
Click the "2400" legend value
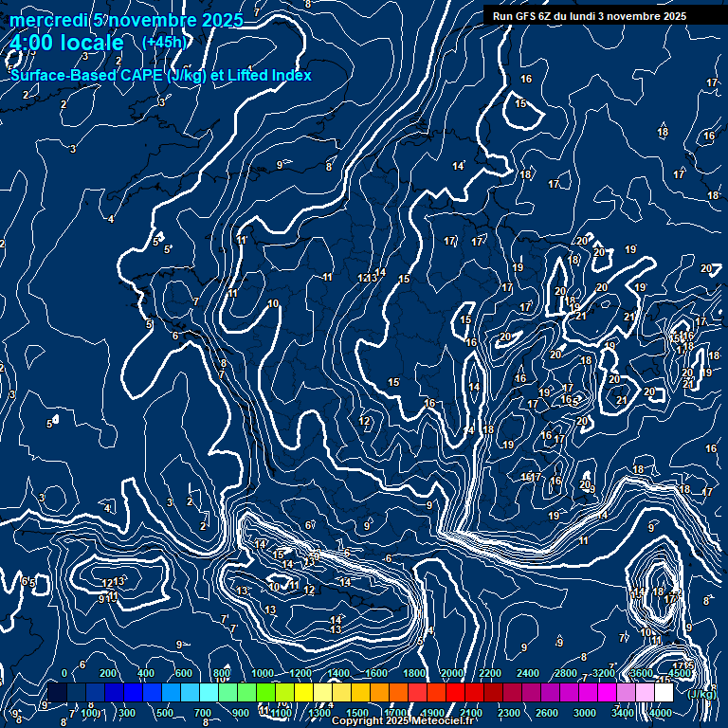[528, 673]
